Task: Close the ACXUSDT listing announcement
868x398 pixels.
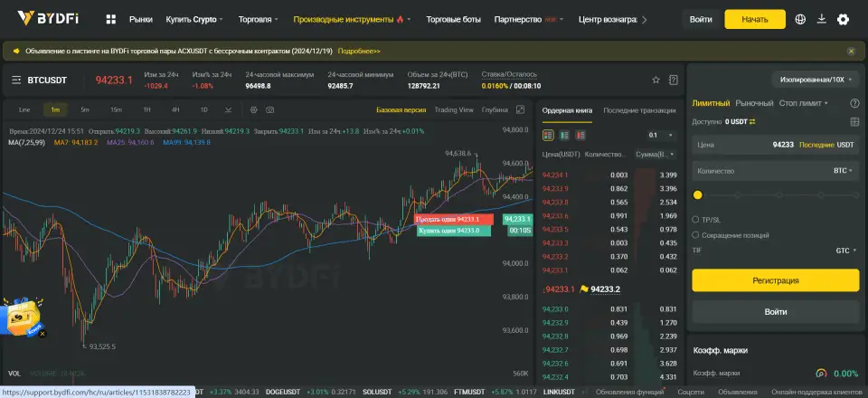Action: pyautogui.click(x=852, y=51)
